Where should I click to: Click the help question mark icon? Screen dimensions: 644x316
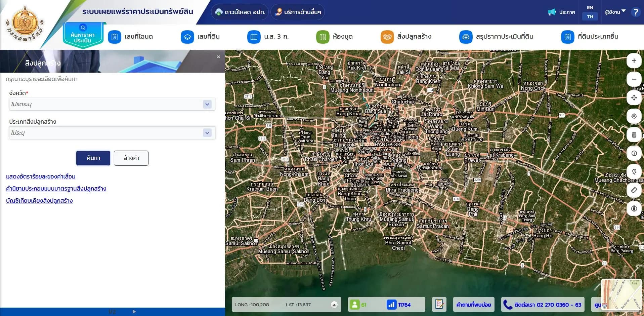click(x=635, y=12)
